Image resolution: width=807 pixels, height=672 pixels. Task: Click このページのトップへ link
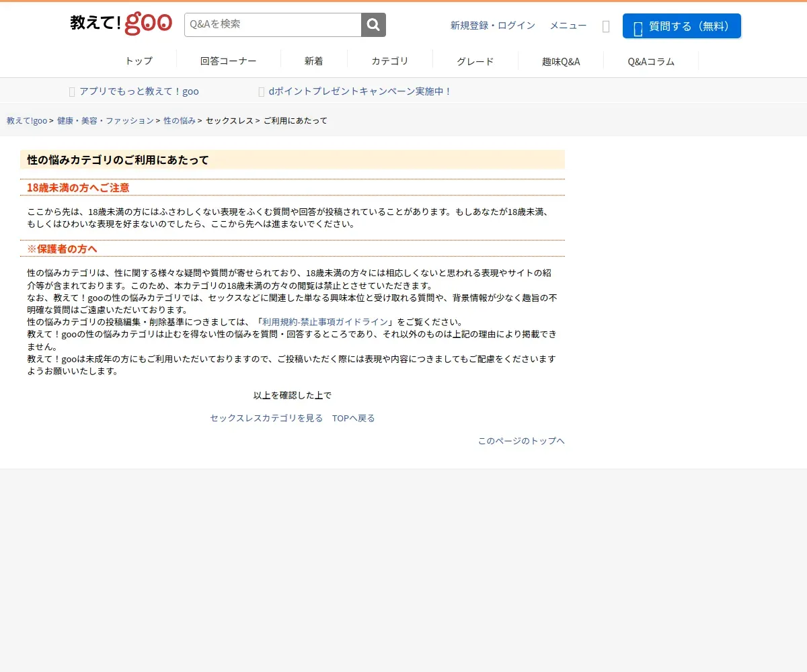coord(521,441)
